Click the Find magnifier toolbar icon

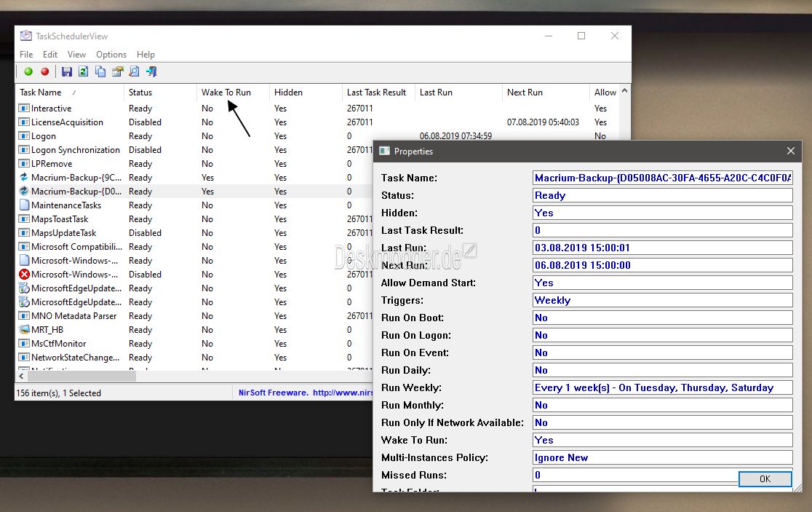coord(134,71)
